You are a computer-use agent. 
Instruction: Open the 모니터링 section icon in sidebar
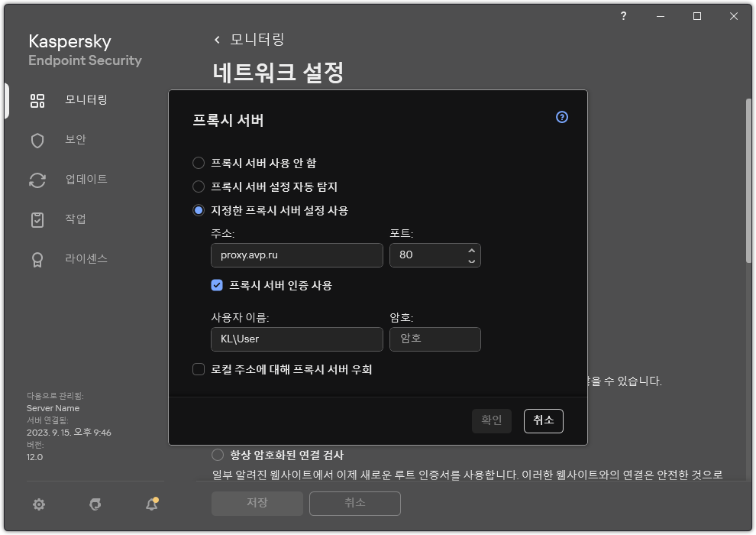37,99
